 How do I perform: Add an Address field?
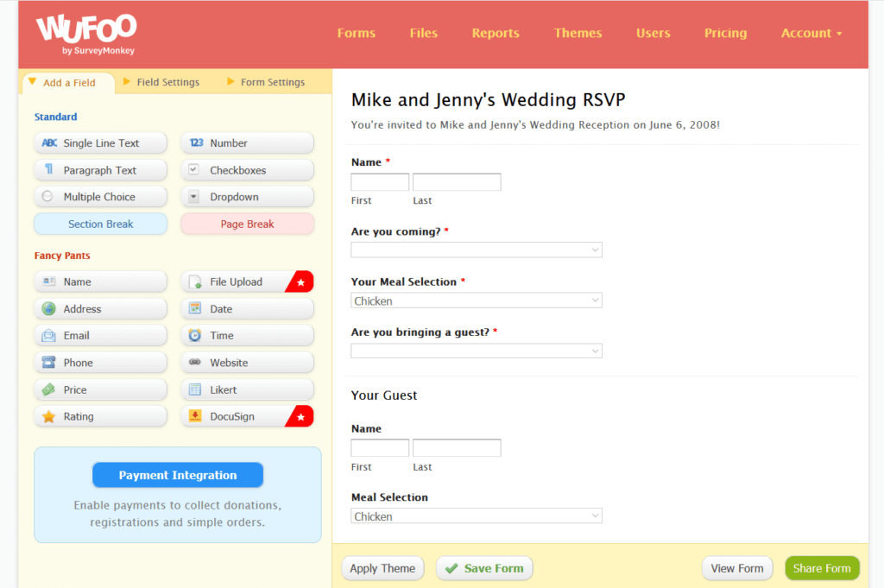100,308
